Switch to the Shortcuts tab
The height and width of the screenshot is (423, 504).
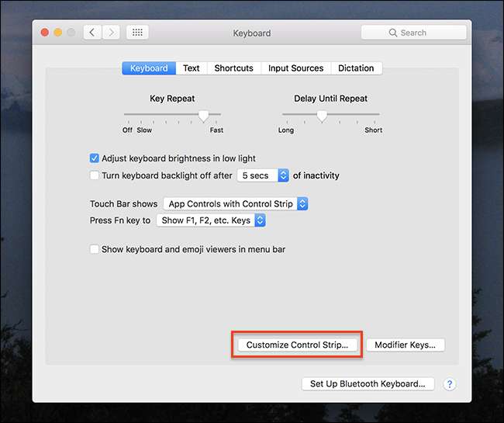[233, 68]
